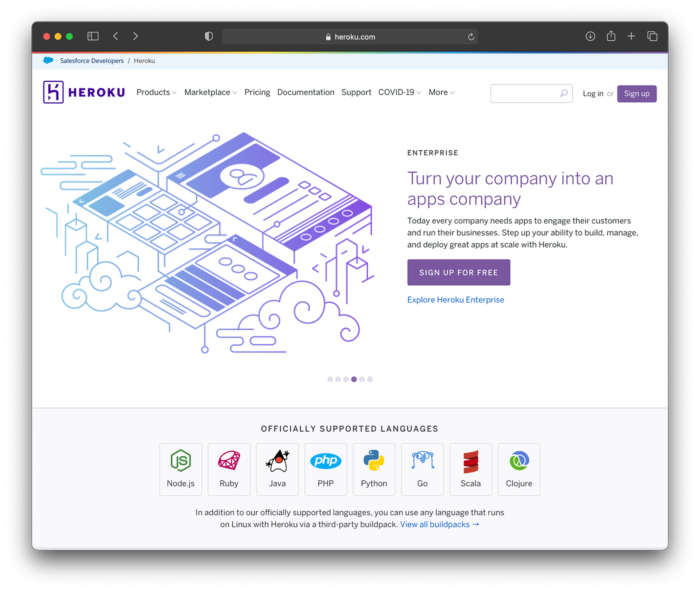The image size is (700, 592).
Task: Open the privacy shield report icon
Action: coord(209,36)
